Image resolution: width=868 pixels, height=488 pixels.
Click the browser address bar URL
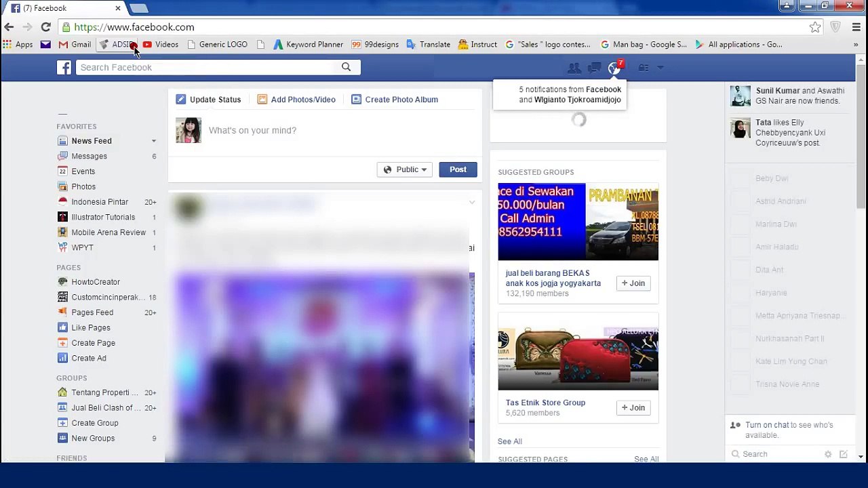pos(134,27)
